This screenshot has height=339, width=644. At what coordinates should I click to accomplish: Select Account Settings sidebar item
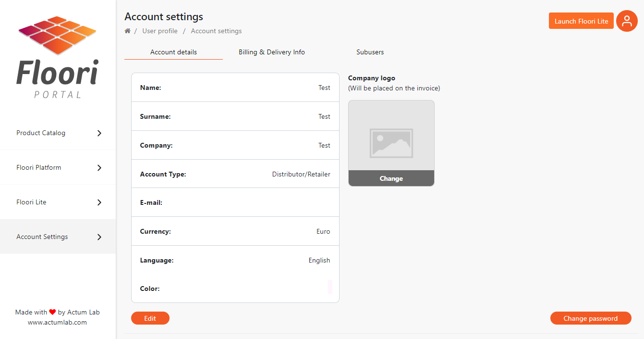tap(58, 237)
